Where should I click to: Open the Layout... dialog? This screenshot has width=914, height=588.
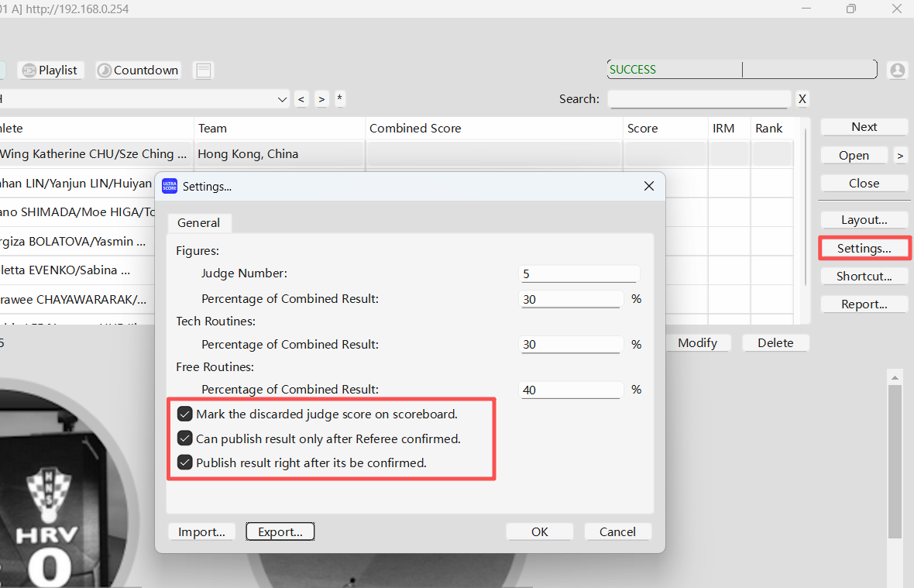(x=864, y=220)
